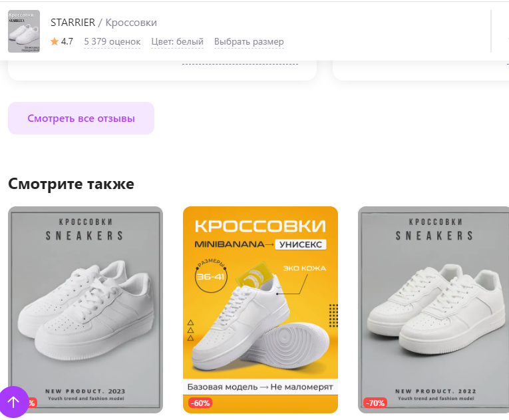The image size is (509, 420).
Task: Click the 'Смотреть все отзывы' button
Action: tap(81, 118)
